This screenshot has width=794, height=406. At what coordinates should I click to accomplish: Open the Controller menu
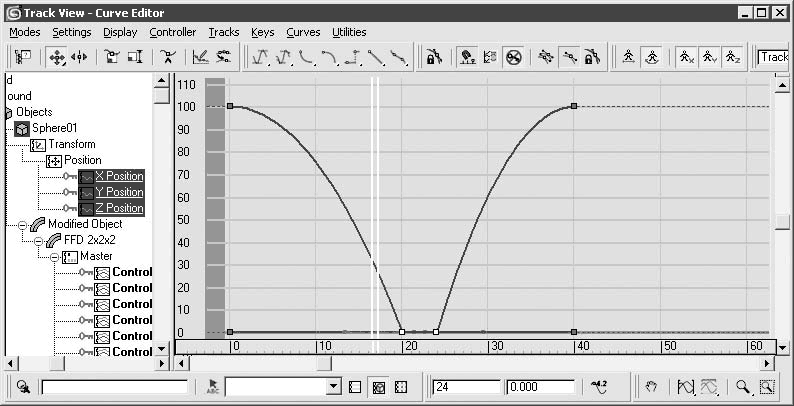pos(172,32)
